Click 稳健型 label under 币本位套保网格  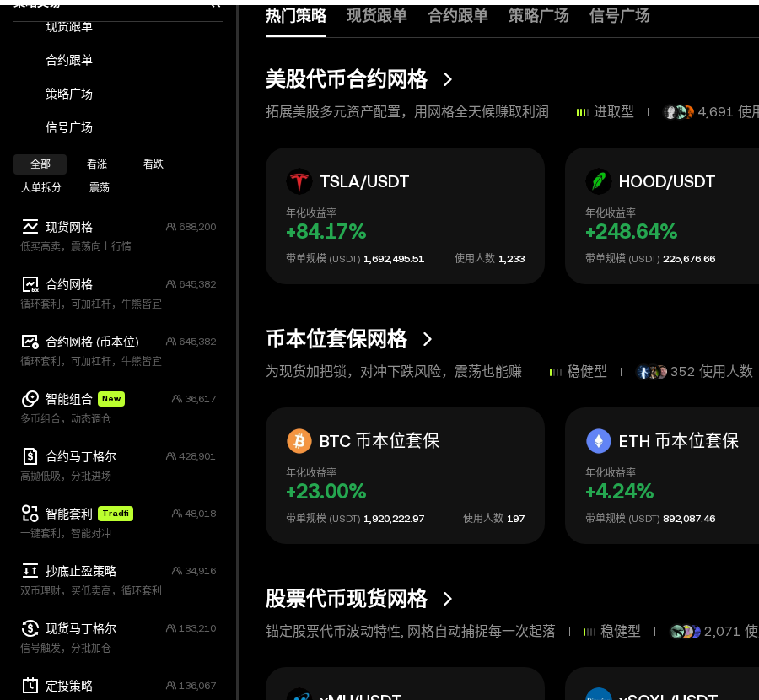tap(587, 372)
